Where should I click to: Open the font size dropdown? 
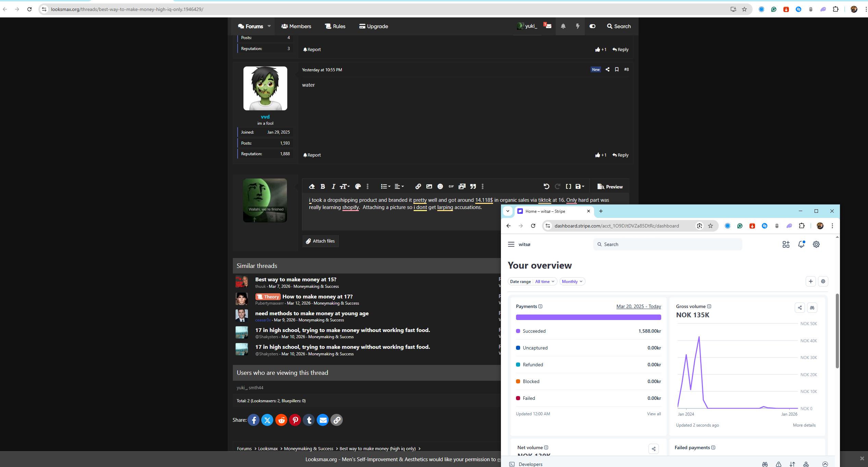pyautogui.click(x=344, y=186)
